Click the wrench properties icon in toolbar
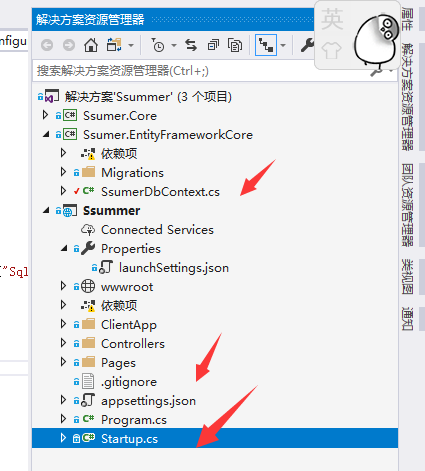The height and width of the screenshot is (471, 425). pyautogui.click(x=307, y=45)
